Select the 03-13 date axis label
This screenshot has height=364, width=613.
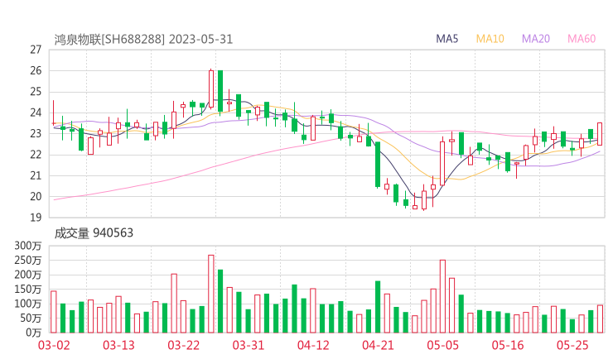118,345
